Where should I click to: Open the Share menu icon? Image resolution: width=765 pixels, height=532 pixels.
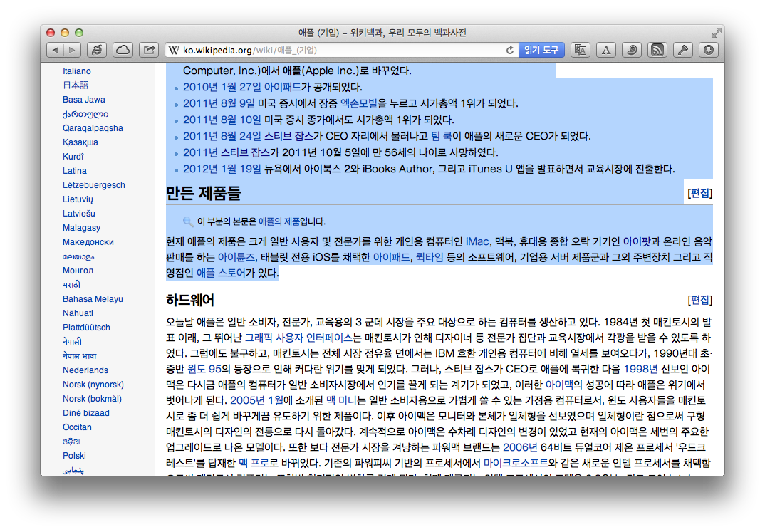point(149,50)
